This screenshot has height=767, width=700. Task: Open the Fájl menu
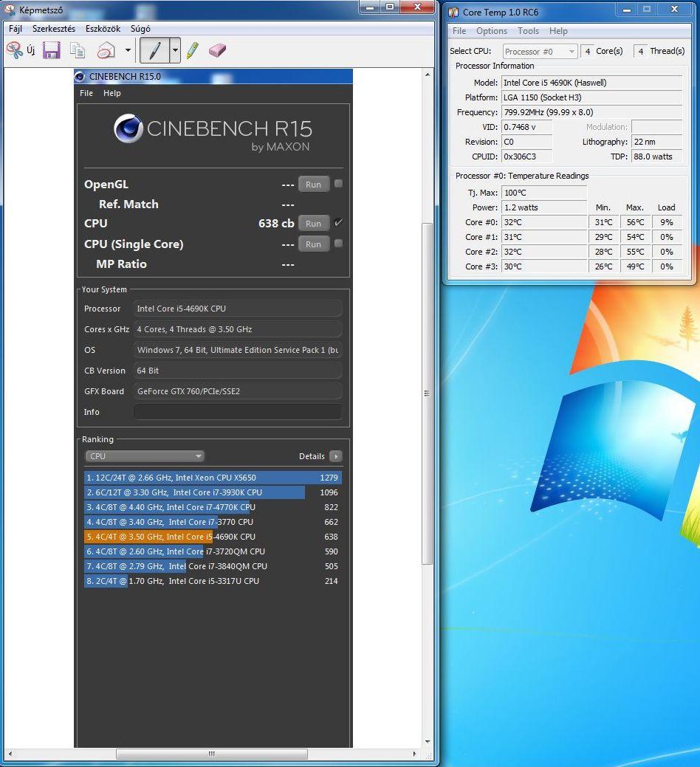16,28
